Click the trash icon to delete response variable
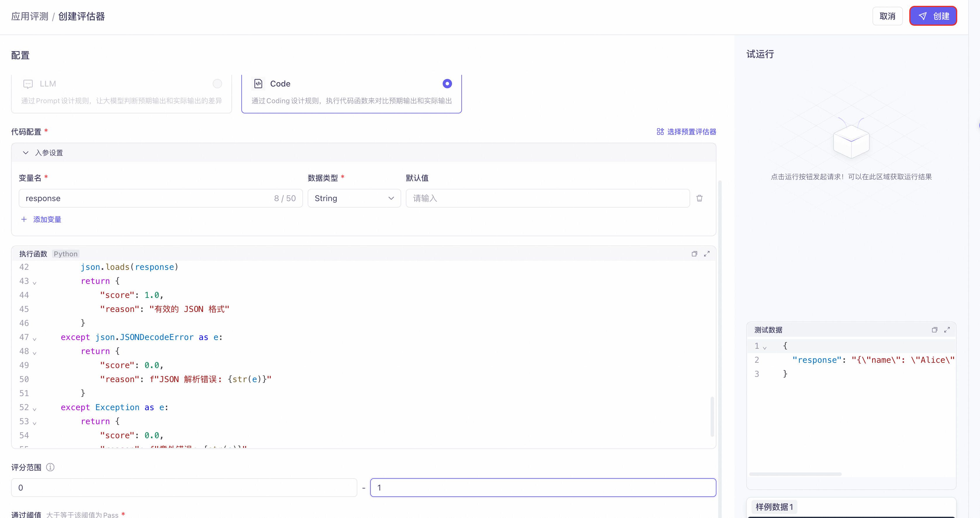 699,198
